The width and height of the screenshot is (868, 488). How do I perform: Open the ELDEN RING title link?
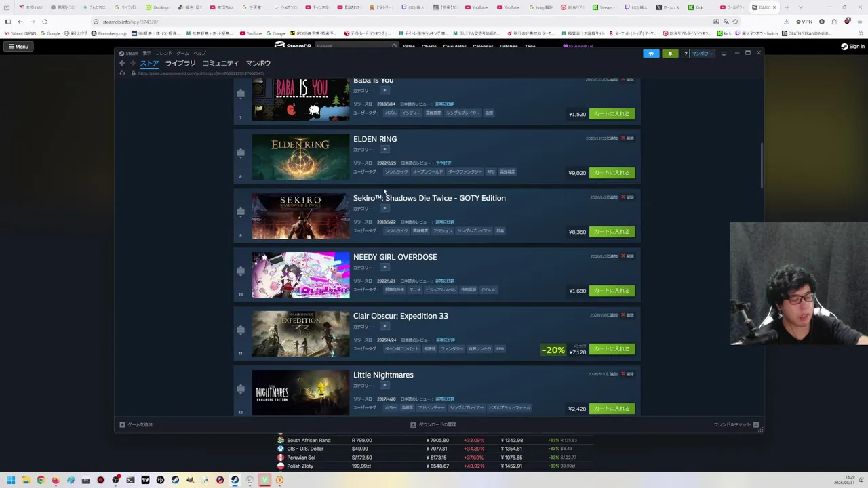[x=375, y=139]
